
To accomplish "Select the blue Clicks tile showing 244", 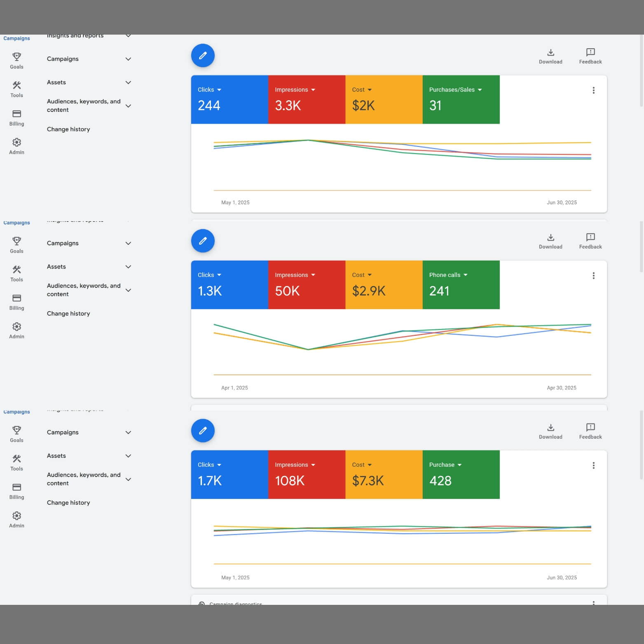I will point(229,99).
